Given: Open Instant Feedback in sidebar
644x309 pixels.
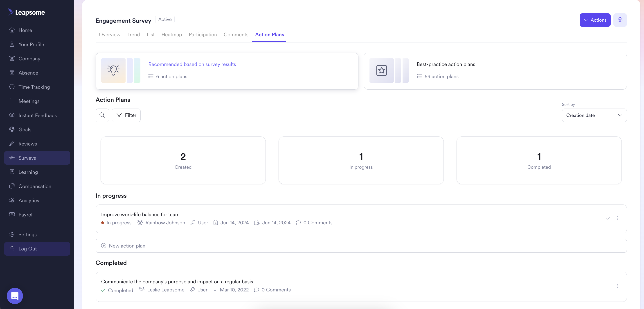Looking at the screenshot, I should [x=38, y=115].
